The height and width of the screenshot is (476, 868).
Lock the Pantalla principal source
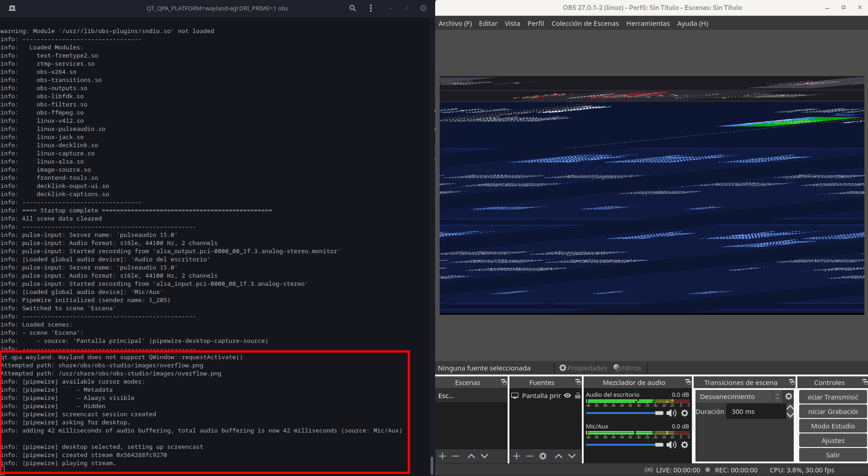pos(577,395)
